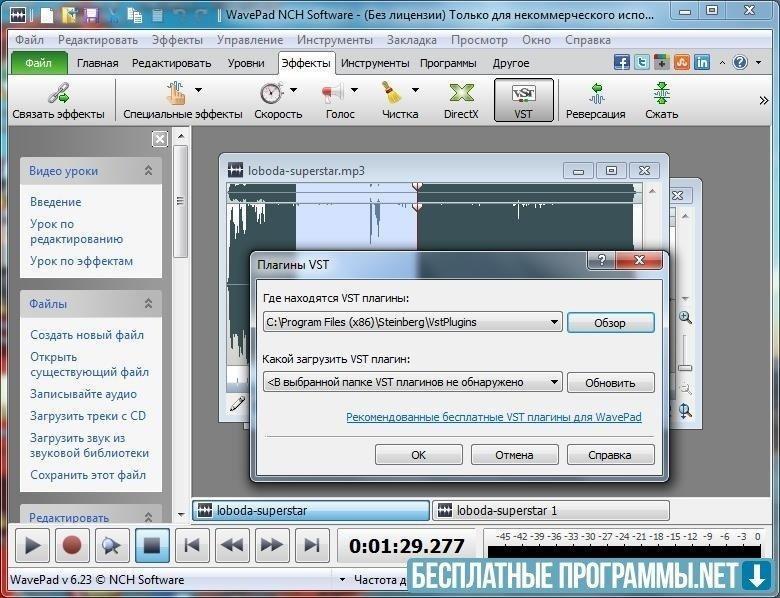
Task: Open the Link effects chain tool
Action: coord(59,100)
